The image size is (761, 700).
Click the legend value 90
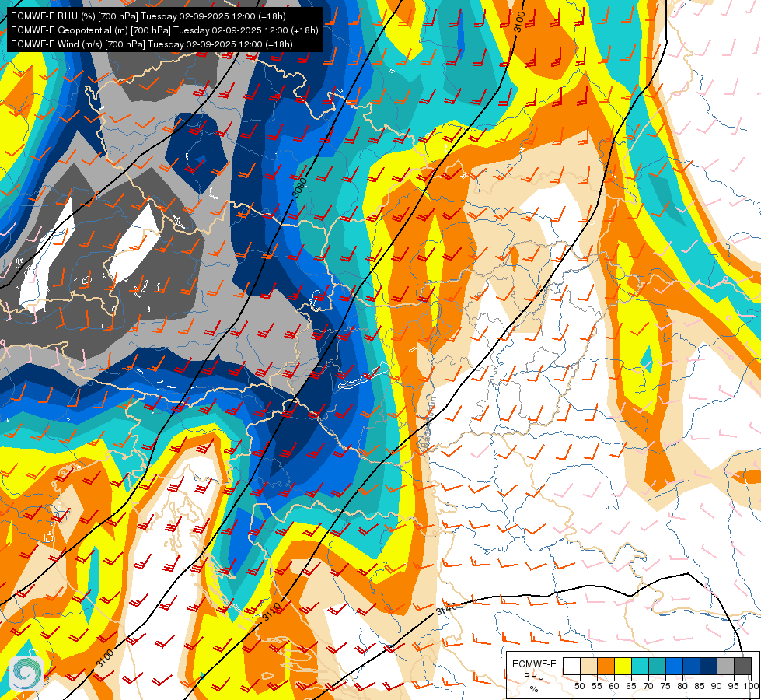click(717, 686)
